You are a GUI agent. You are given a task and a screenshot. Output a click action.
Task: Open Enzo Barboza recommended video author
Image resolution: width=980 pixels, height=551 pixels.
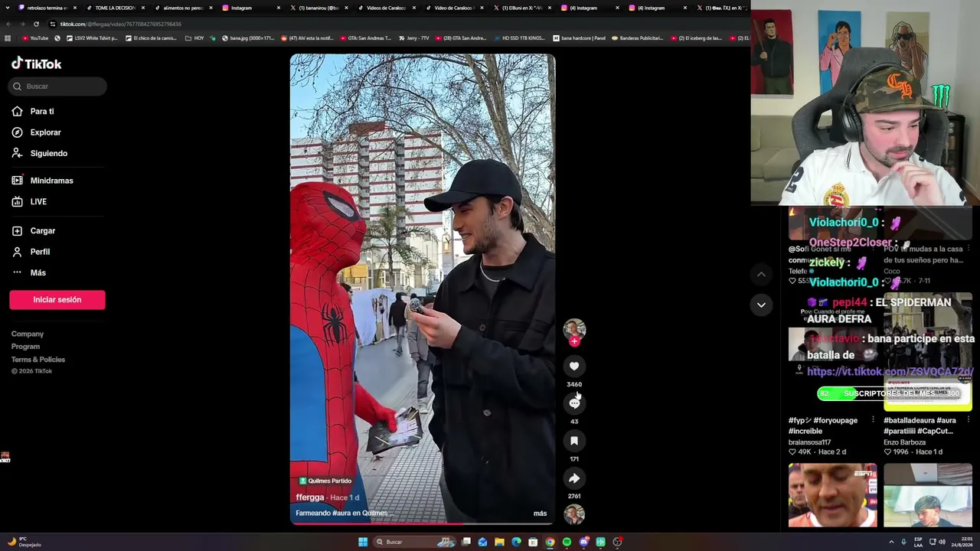pos(904,442)
